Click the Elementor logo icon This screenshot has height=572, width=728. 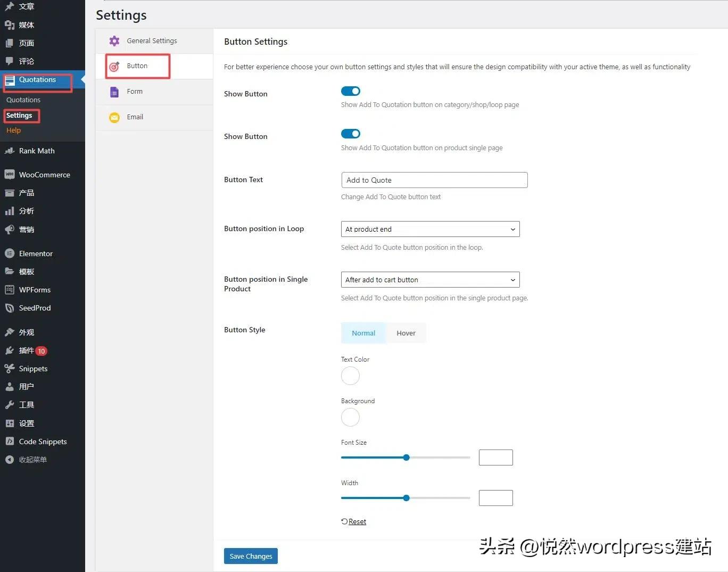[10, 254]
